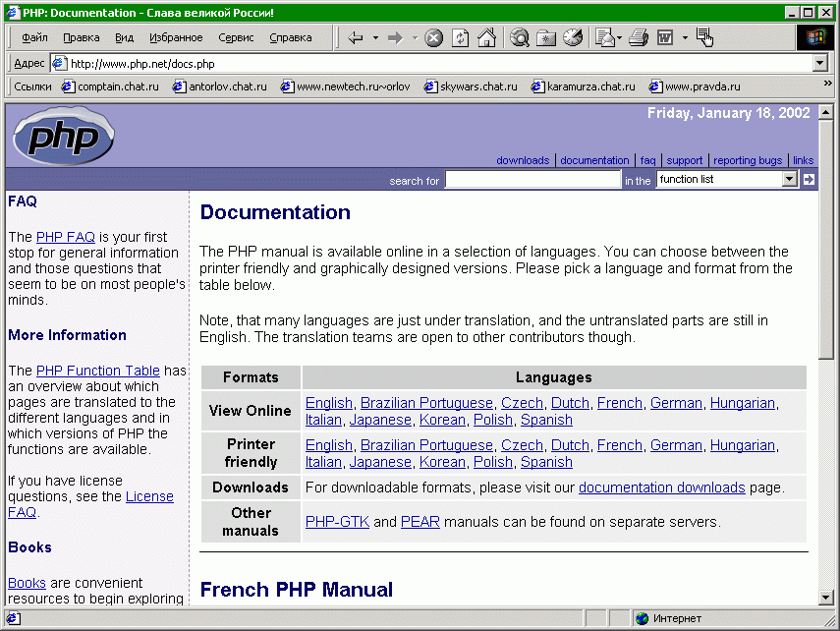Click the PHP logo image

click(x=63, y=136)
